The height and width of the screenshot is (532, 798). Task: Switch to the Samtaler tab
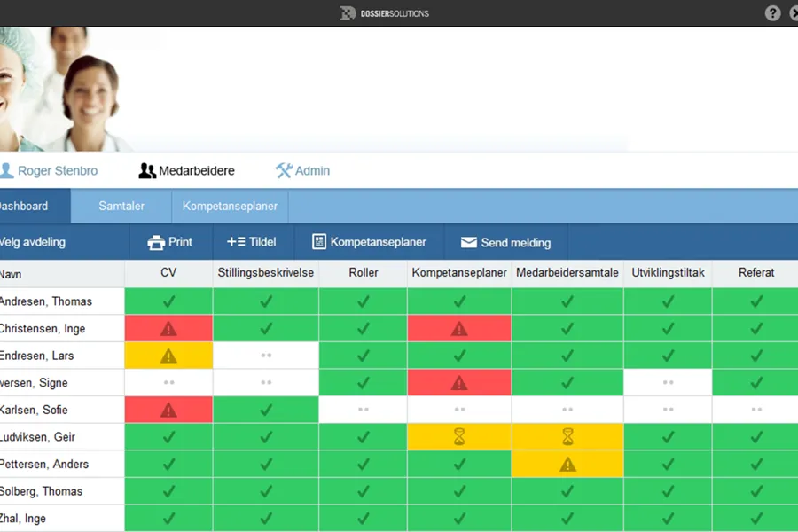coord(121,207)
